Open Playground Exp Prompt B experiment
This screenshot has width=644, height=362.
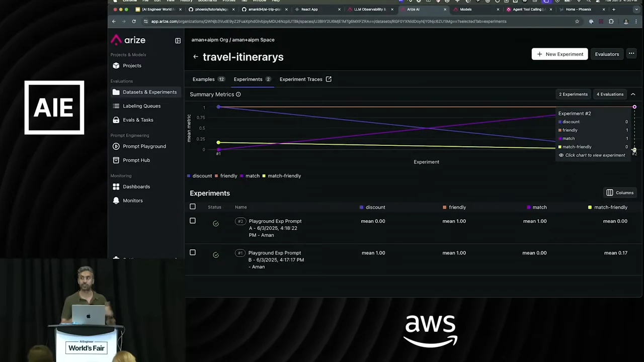276,260
